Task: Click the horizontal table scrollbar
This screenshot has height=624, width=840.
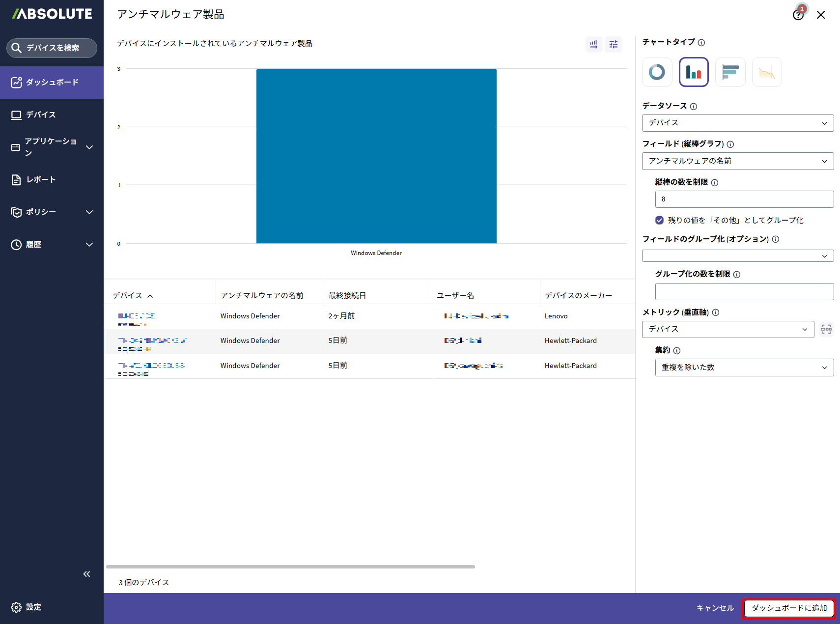Action: click(x=290, y=567)
